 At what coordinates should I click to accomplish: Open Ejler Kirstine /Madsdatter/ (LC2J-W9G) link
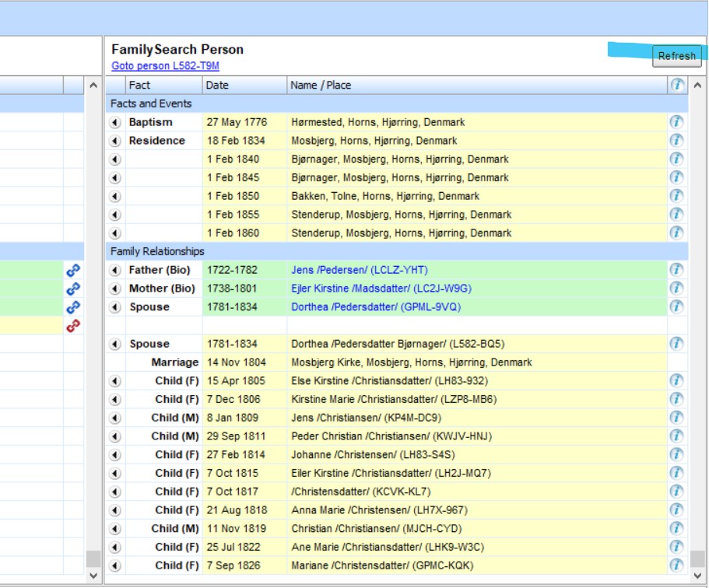pyautogui.click(x=381, y=289)
